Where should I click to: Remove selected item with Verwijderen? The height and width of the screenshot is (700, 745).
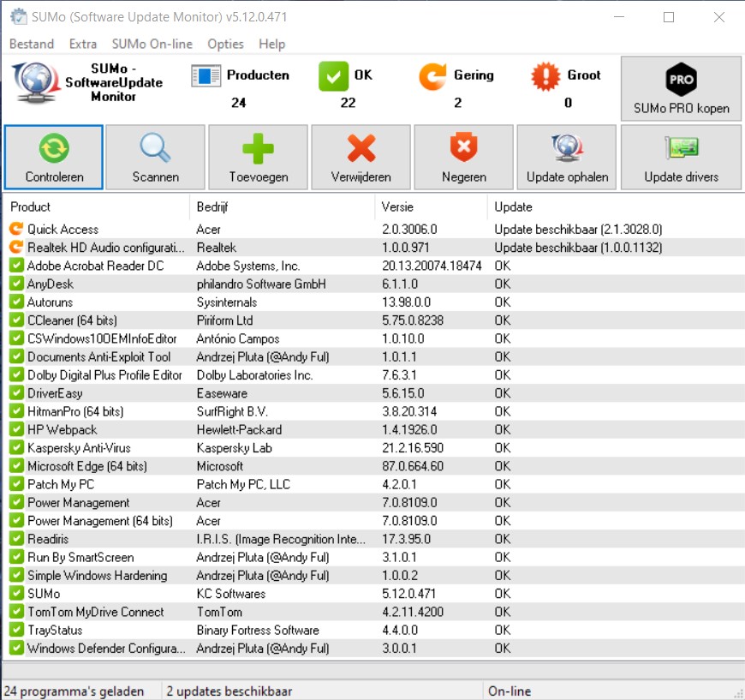[x=361, y=158]
